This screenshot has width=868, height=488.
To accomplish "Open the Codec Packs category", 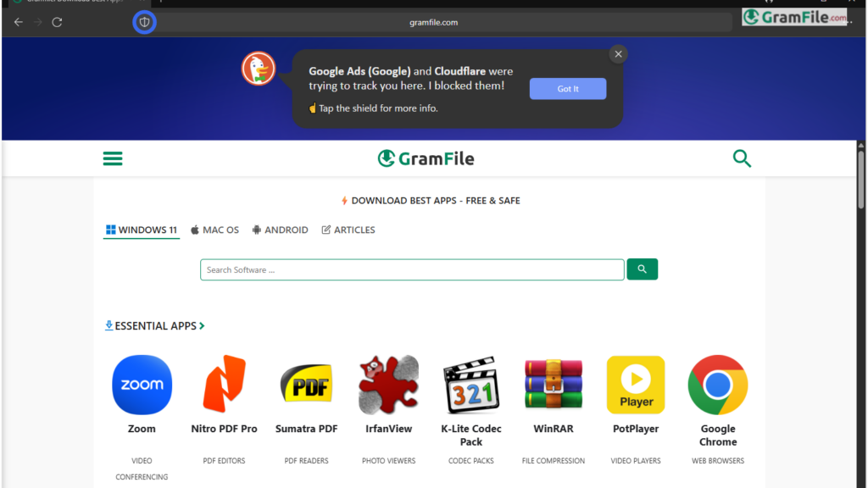I will pyautogui.click(x=471, y=460).
